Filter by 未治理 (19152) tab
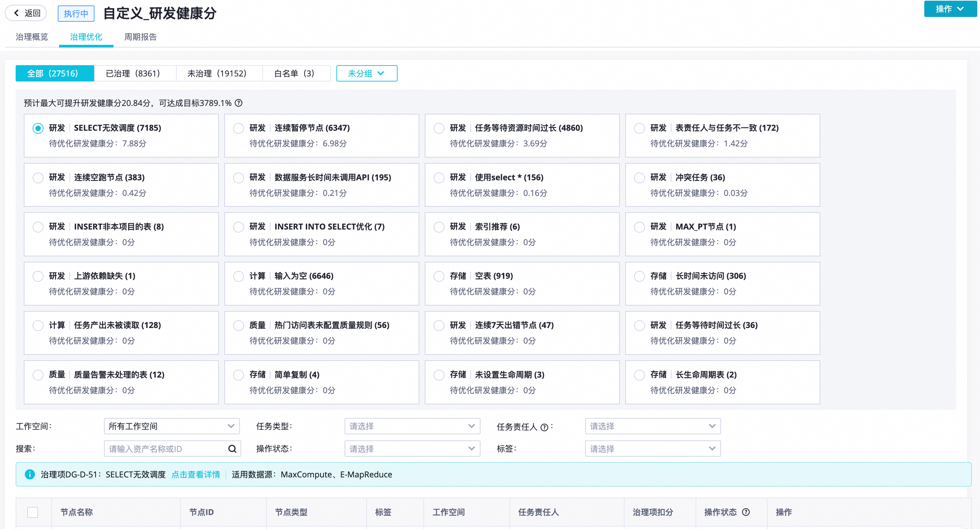 (219, 73)
